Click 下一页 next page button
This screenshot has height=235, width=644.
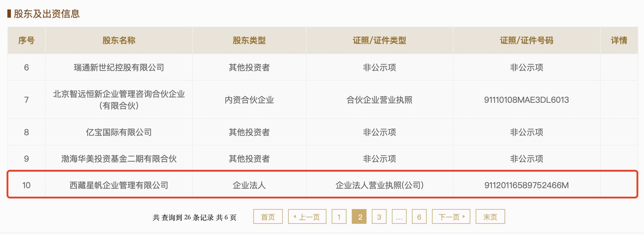[451, 217]
